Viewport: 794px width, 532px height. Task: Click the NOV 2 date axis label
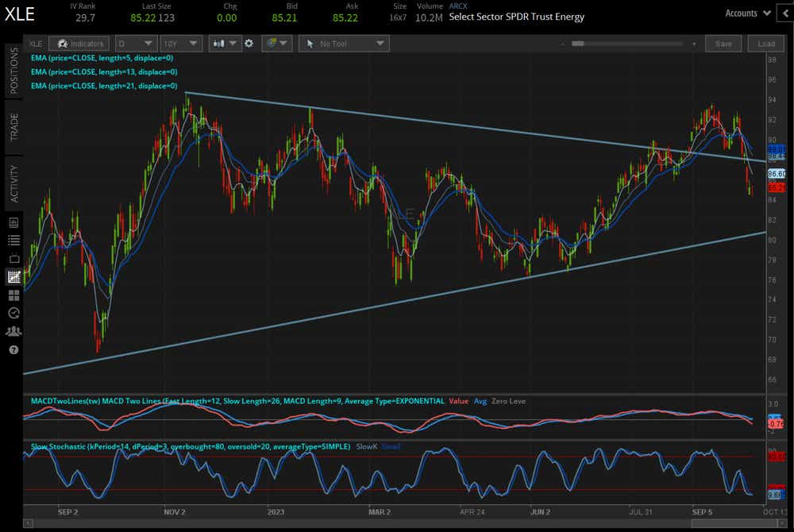click(174, 512)
